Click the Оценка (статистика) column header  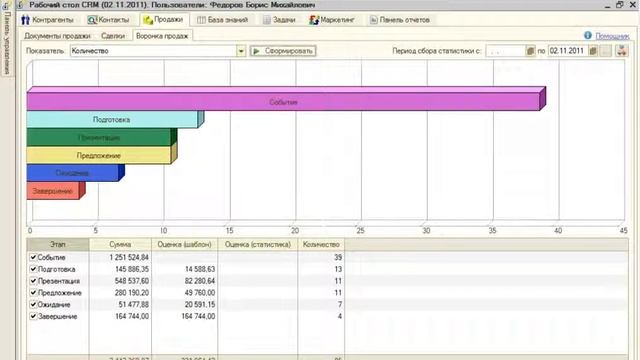pos(258,244)
